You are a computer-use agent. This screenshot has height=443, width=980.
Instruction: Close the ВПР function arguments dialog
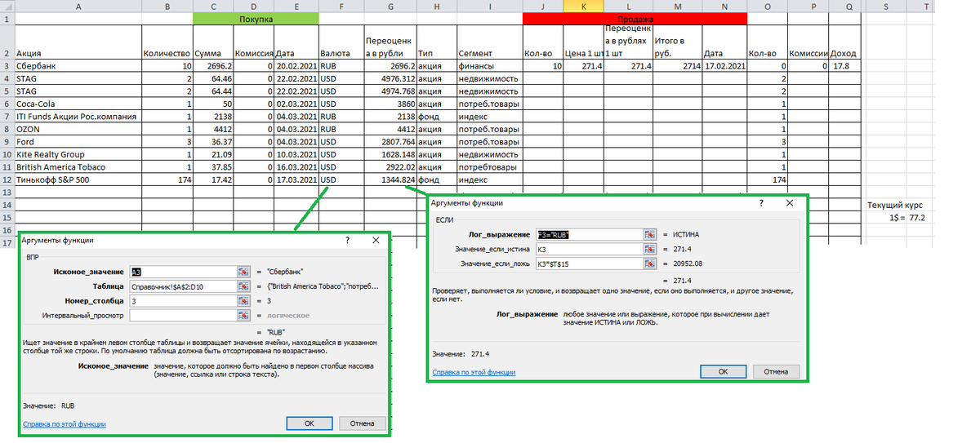pyautogui.click(x=376, y=241)
